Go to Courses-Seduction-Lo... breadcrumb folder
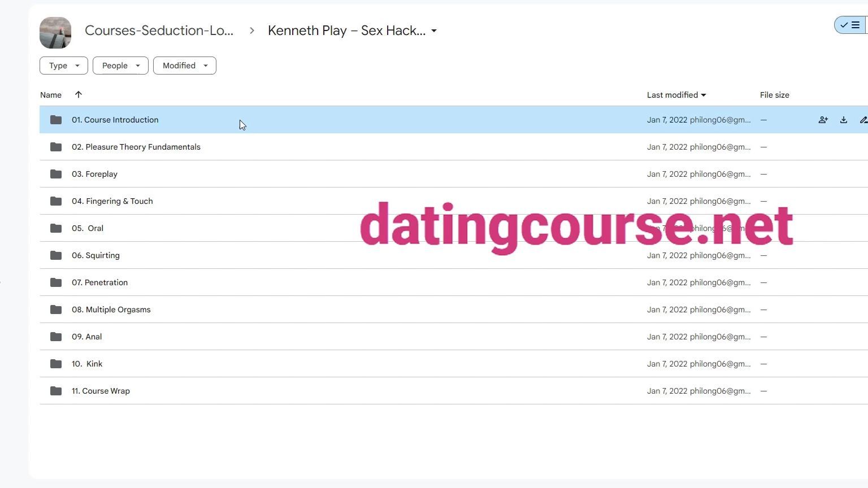The width and height of the screenshot is (868, 488). pyautogui.click(x=159, y=30)
